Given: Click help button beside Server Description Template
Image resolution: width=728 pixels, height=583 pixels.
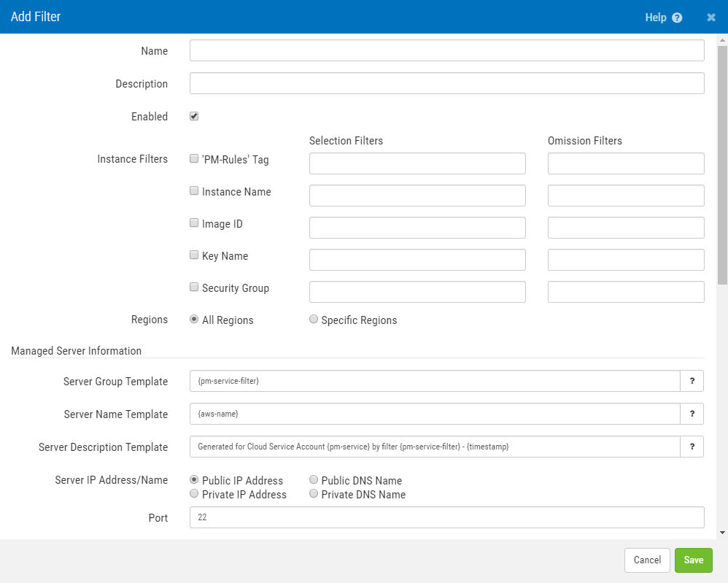Looking at the screenshot, I should click(x=692, y=447).
